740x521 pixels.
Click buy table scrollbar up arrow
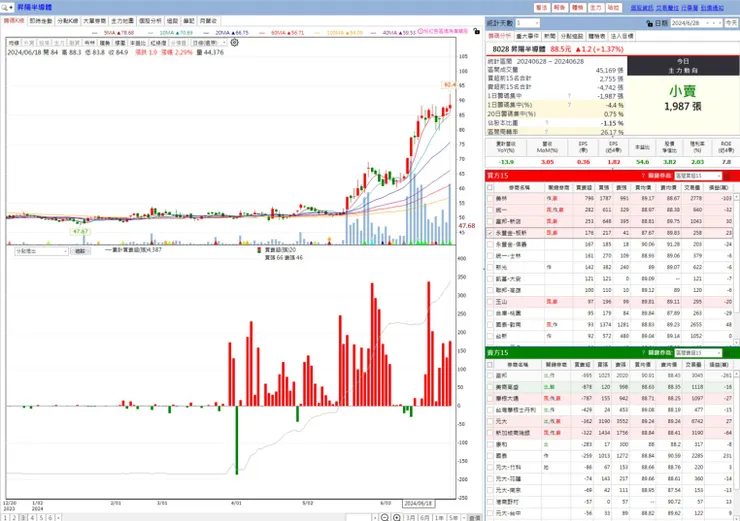[736, 196]
